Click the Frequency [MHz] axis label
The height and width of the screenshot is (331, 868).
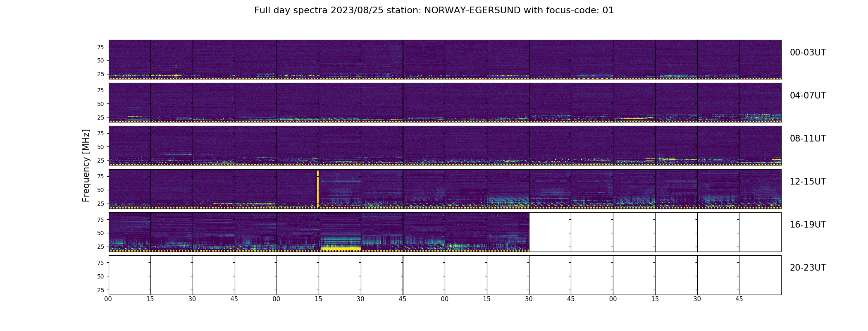tap(86, 165)
